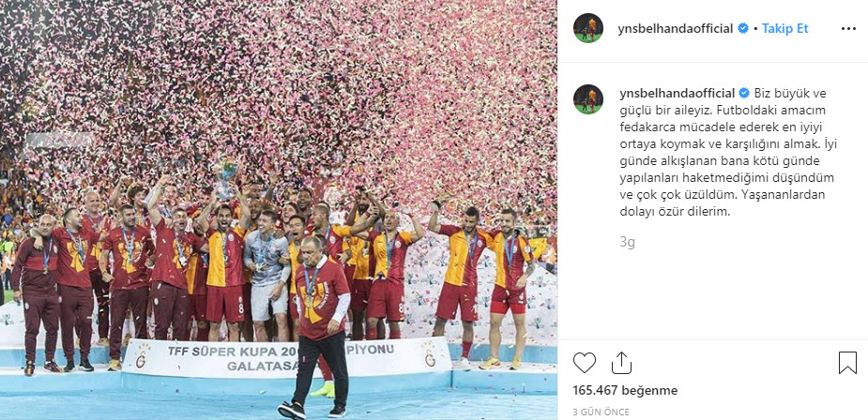Save post using bookmark icon
The width and height of the screenshot is (868, 420).
pos(847,363)
